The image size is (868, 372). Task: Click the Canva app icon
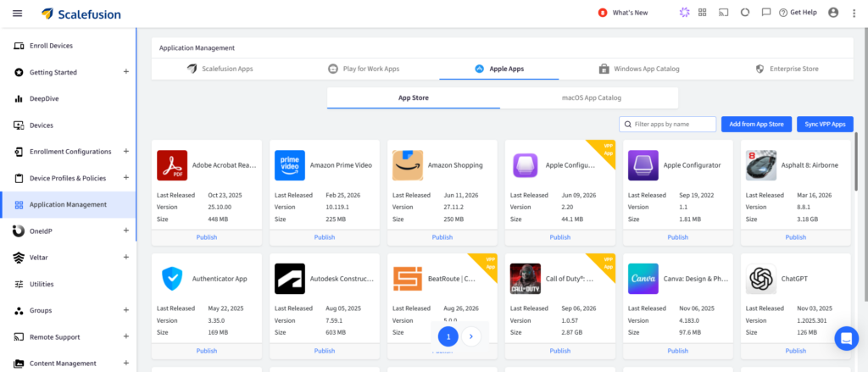point(643,279)
